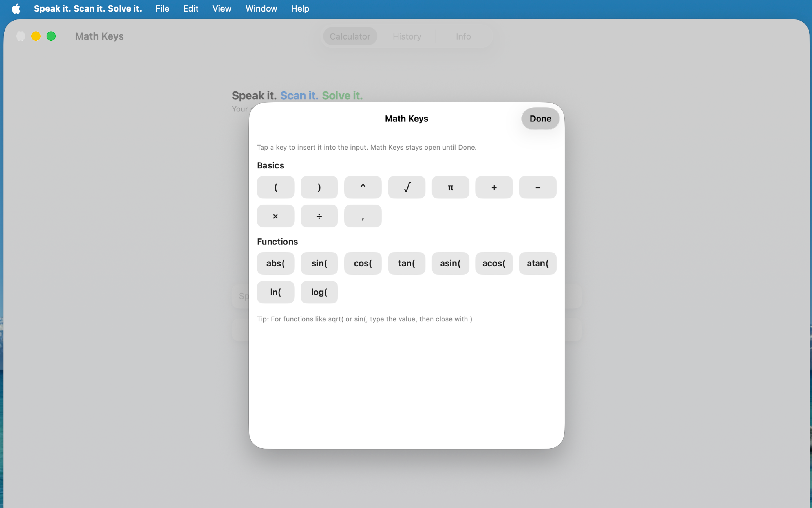Insert the square root symbol

407,187
